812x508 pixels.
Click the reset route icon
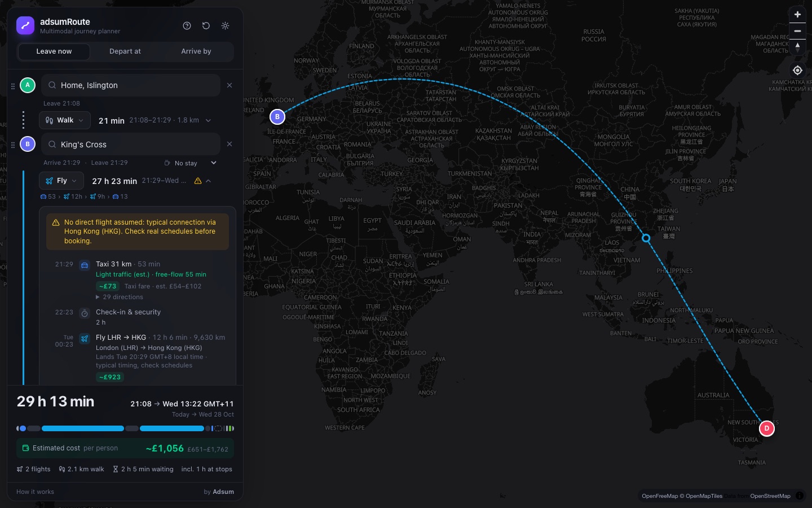pyautogui.click(x=206, y=26)
